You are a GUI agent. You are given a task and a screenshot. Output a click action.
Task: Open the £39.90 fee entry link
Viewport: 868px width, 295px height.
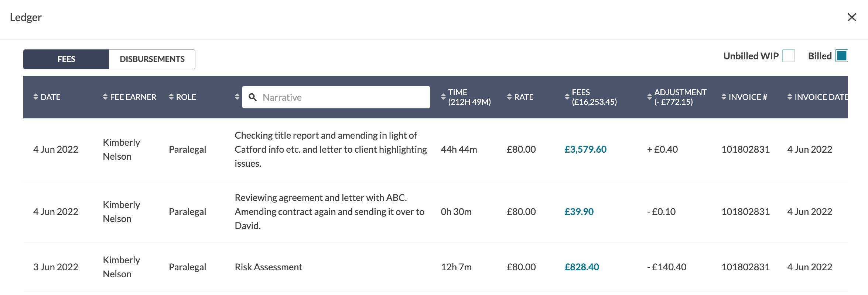click(579, 212)
